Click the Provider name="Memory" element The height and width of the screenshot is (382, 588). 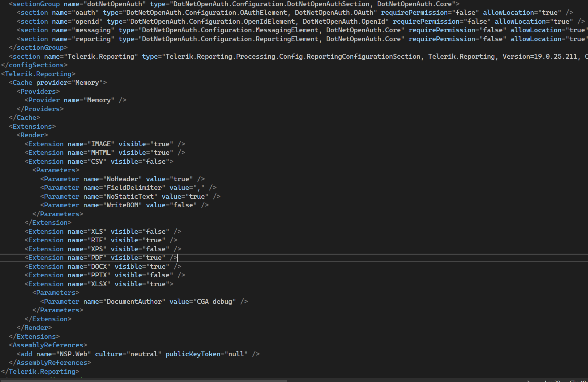(75, 100)
